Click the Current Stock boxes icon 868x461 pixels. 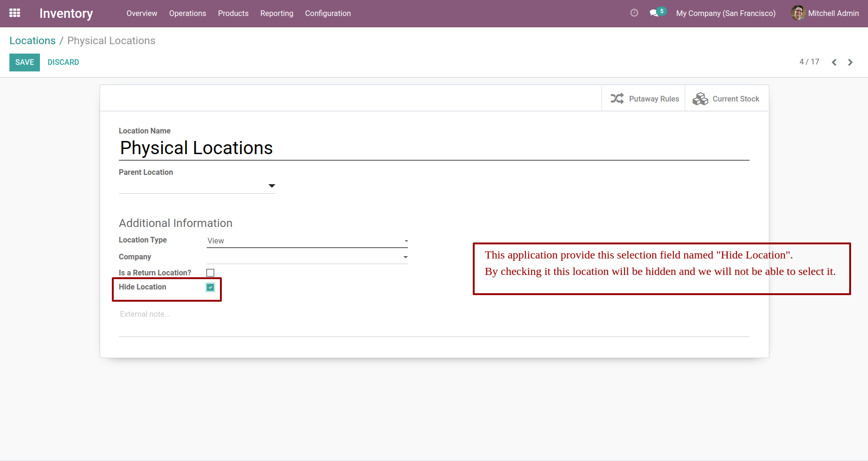[x=700, y=99]
